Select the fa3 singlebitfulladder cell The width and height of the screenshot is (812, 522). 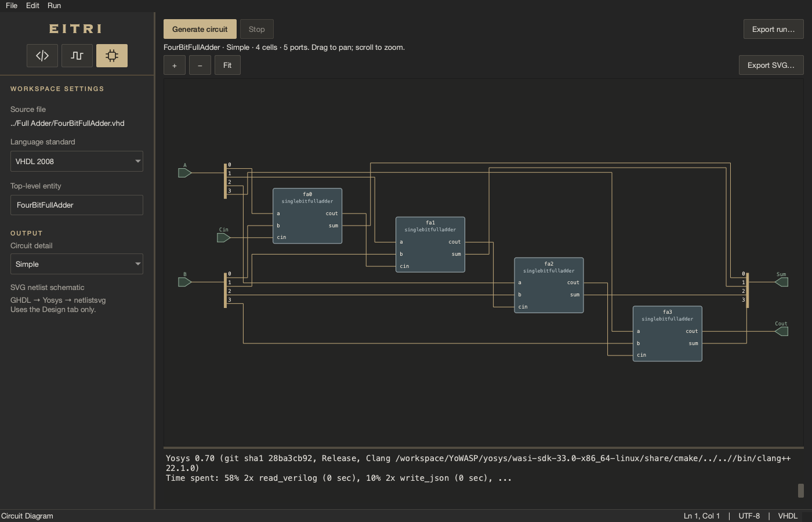[668, 333]
